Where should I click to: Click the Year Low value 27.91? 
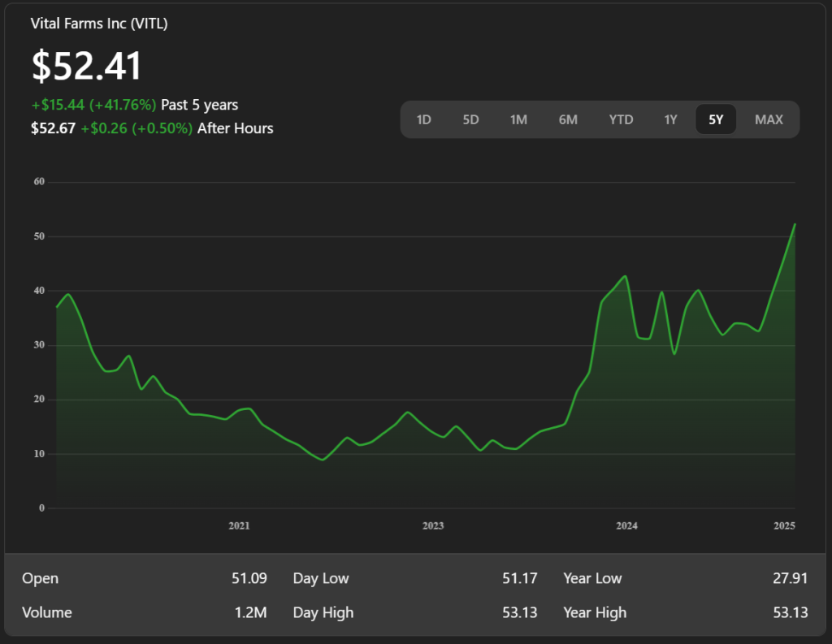790,578
